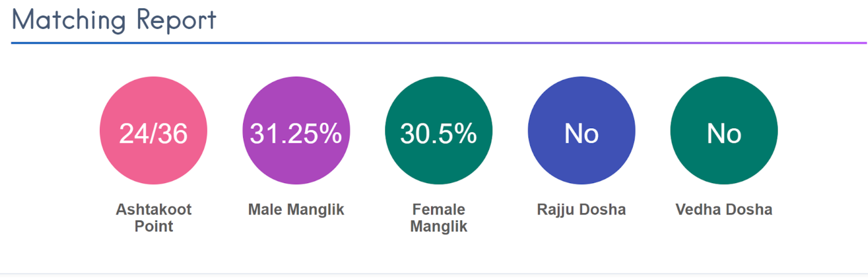Click the "No" text above Vedha Dosha
This screenshot has height=280, width=868.
click(724, 134)
